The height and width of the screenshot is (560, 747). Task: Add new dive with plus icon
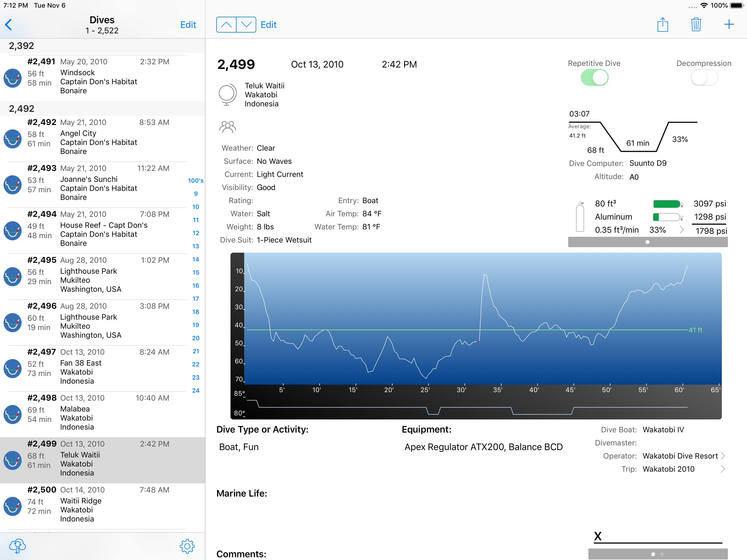coord(729,24)
